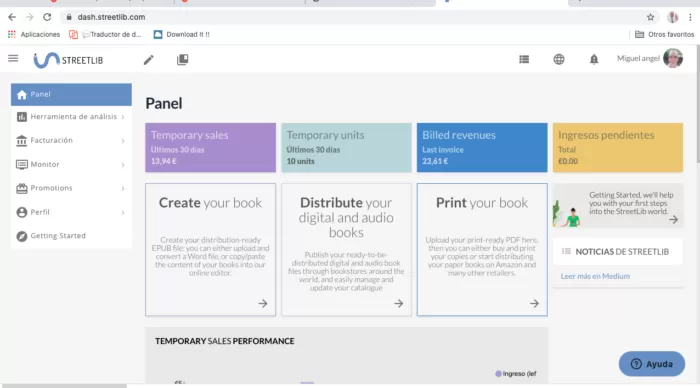Expand the Facturación chevron
The image size is (700, 388).
[x=123, y=141]
